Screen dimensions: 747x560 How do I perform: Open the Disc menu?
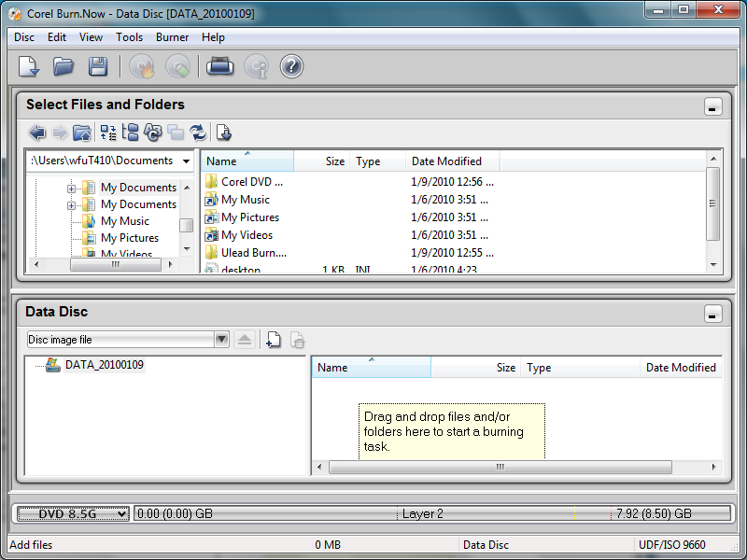24,37
